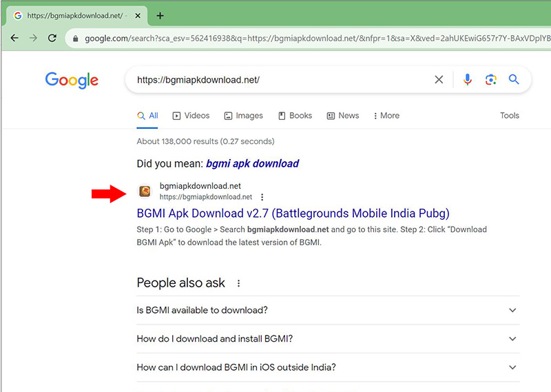551x392 pixels.
Task: Click the bgmiapkdownload.net site favicon
Action: pyautogui.click(x=145, y=192)
